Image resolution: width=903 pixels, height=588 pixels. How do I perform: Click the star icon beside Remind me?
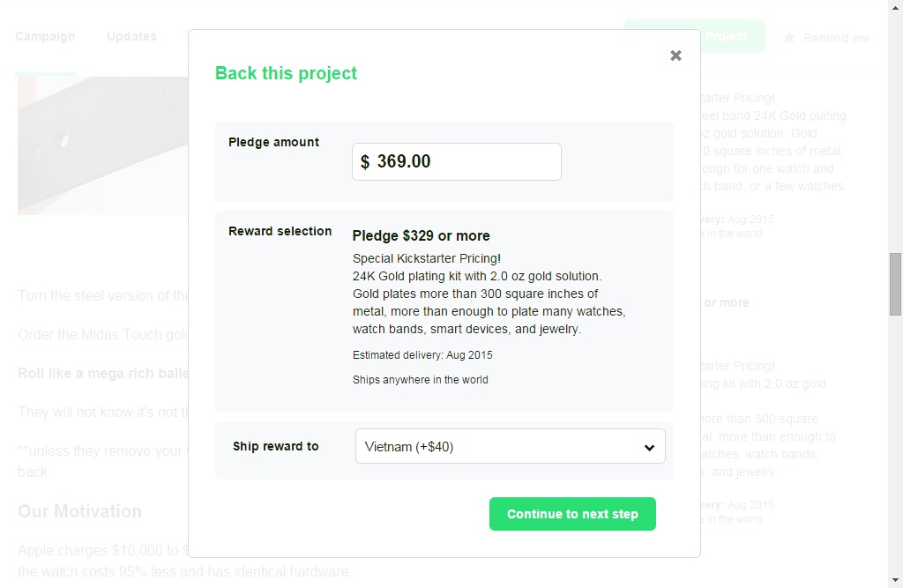coord(789,37)
